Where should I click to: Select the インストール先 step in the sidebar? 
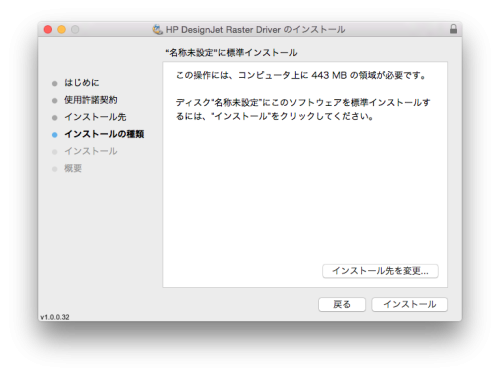95,117
